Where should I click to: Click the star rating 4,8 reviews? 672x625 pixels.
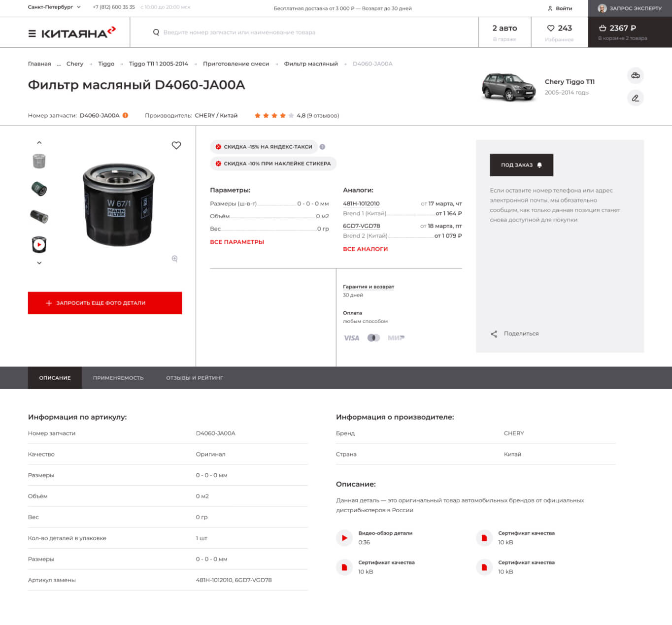[297, 115]
